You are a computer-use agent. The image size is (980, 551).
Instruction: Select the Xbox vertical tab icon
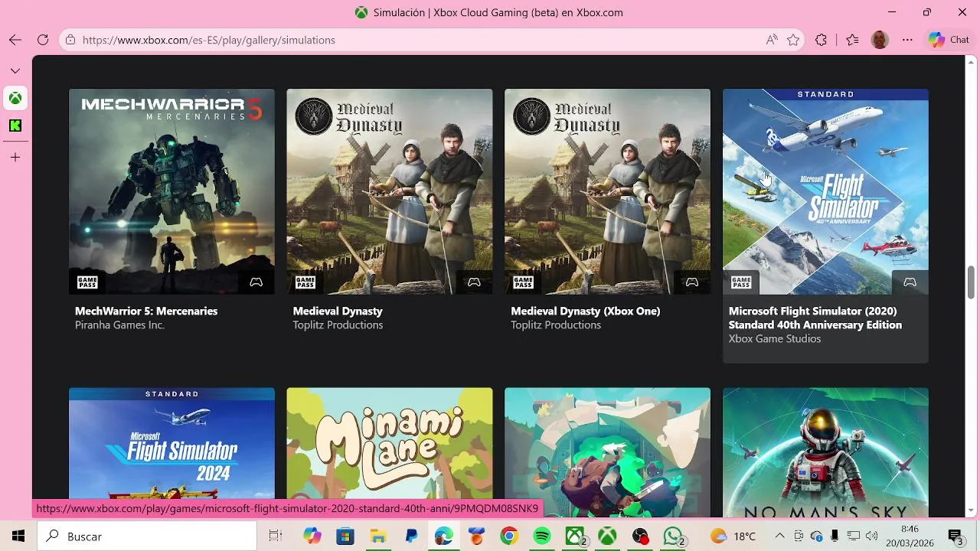pyautogui.click(x=15, y=98)
